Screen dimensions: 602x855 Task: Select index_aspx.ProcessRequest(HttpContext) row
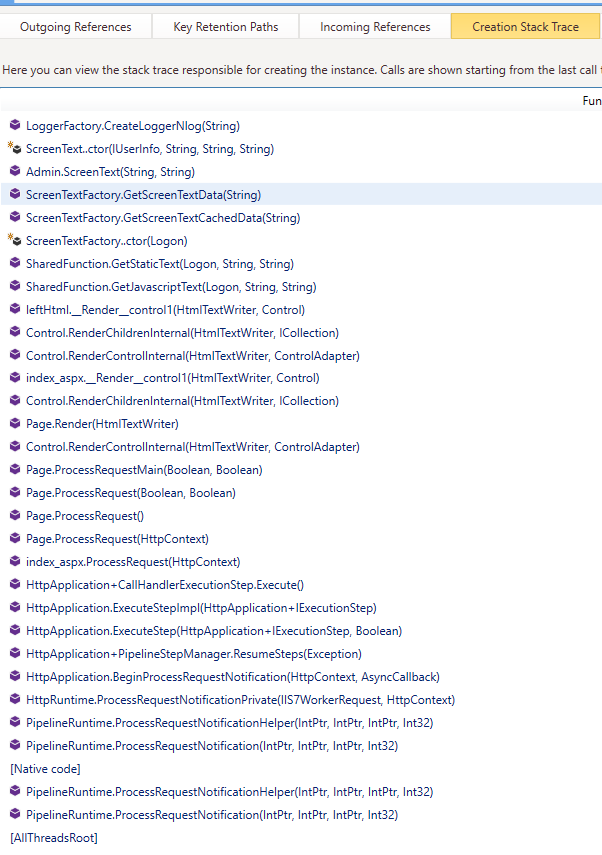[301, 562]
